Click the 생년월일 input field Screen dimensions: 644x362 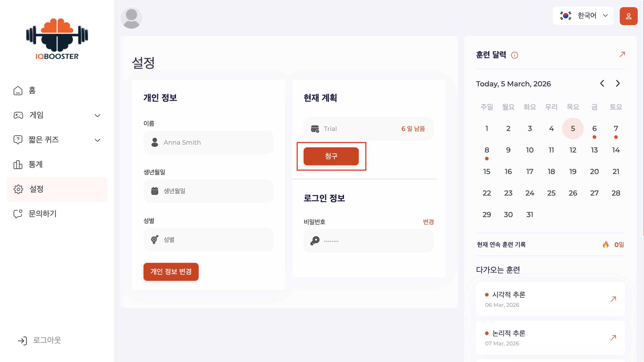tap(208, 191)
